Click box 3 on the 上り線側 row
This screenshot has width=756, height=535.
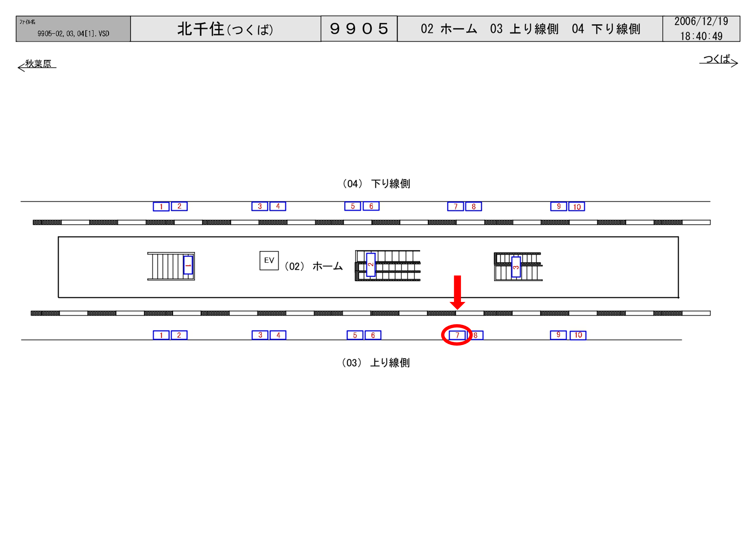click(x=260, y=335)
